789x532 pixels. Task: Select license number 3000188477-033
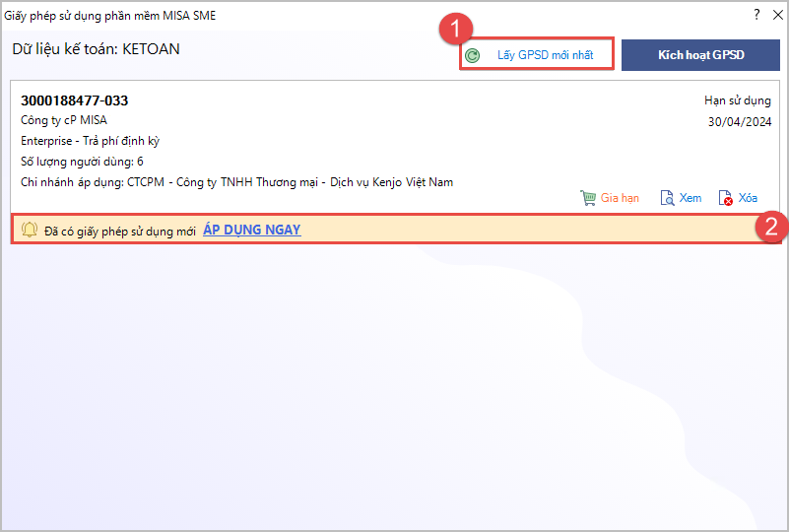(x=75, y=100)
